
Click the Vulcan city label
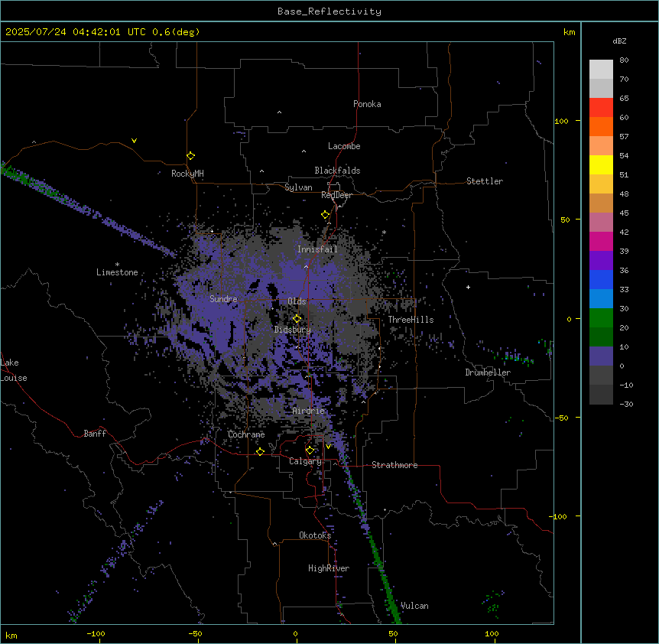point(414,606)
